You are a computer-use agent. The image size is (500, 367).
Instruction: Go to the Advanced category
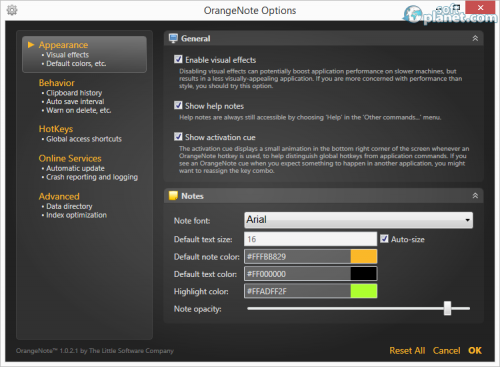point(59,196)
